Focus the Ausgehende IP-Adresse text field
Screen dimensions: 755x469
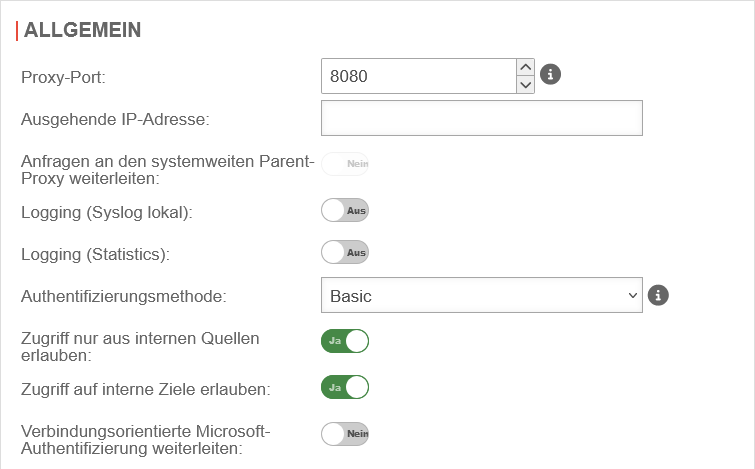[481, 118]
